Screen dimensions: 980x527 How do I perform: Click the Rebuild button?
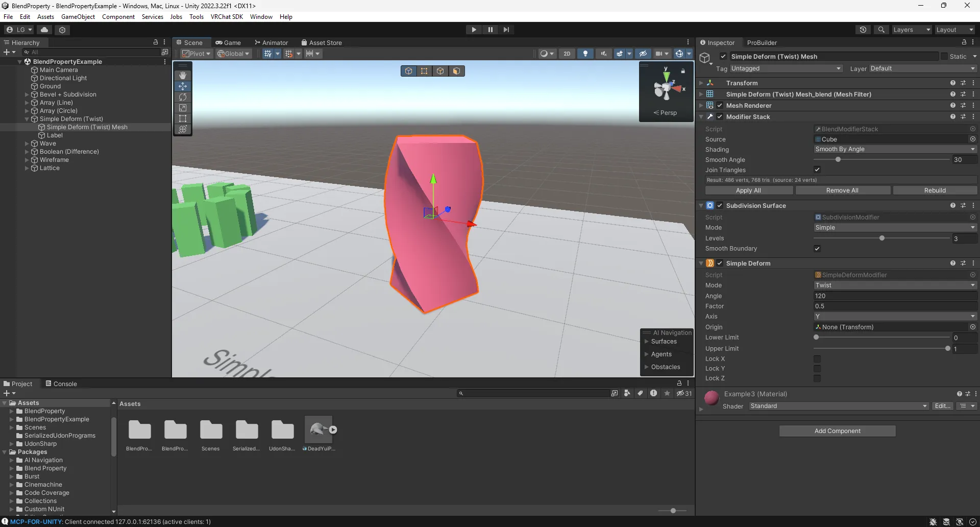935,190
